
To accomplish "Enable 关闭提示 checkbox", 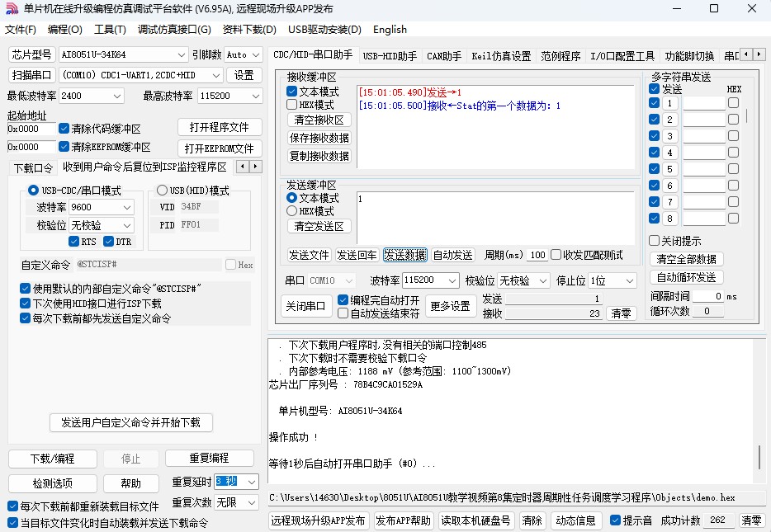I will [x=654, y=240].
